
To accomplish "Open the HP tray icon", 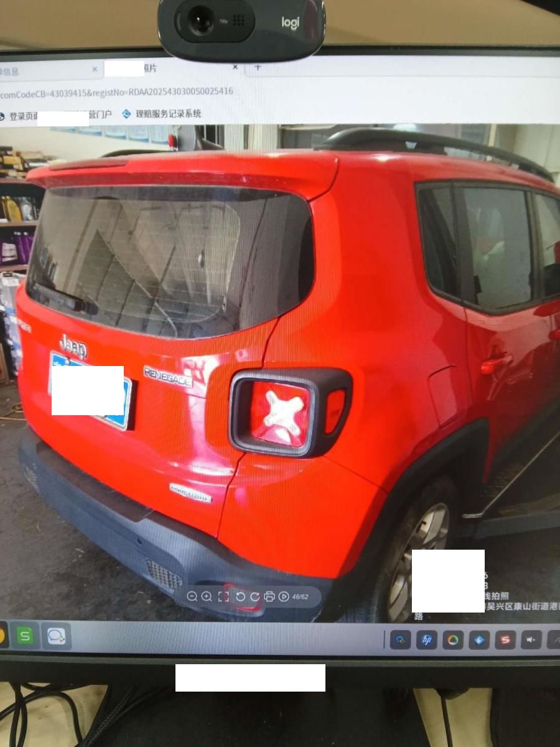I will click(x=426, y=639).
